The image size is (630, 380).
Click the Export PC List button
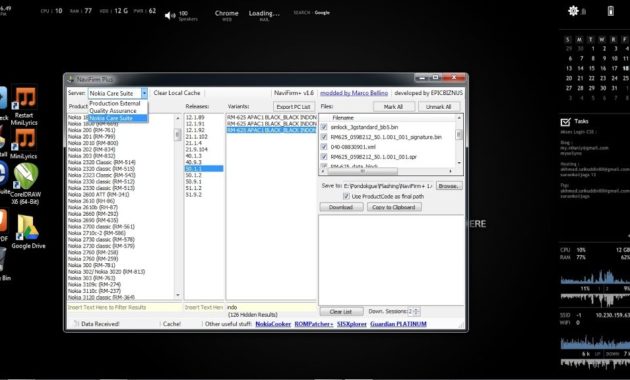(x=294, y=107)
